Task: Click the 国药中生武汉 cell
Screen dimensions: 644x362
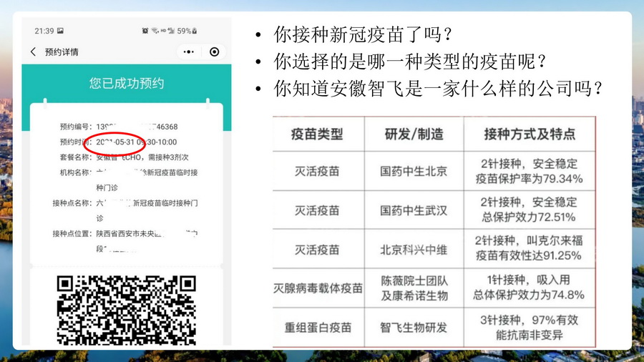Action: pyautogui.click(x=414, y=210)
